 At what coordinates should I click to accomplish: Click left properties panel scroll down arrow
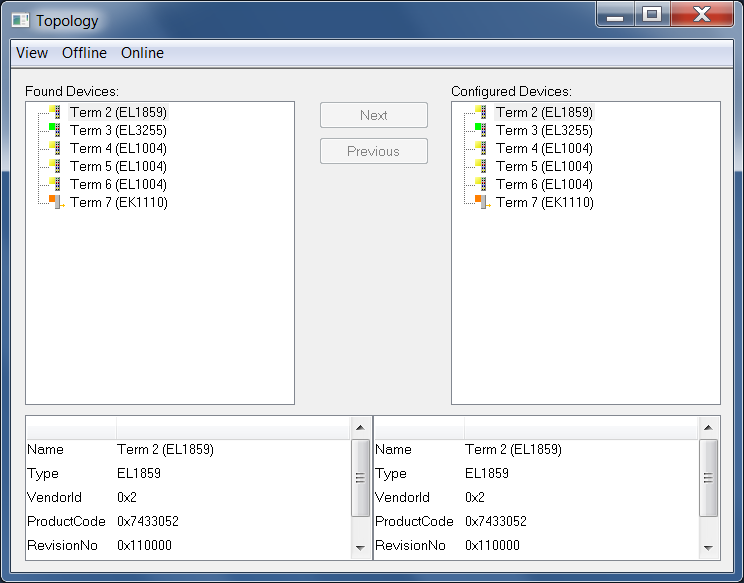360,548
